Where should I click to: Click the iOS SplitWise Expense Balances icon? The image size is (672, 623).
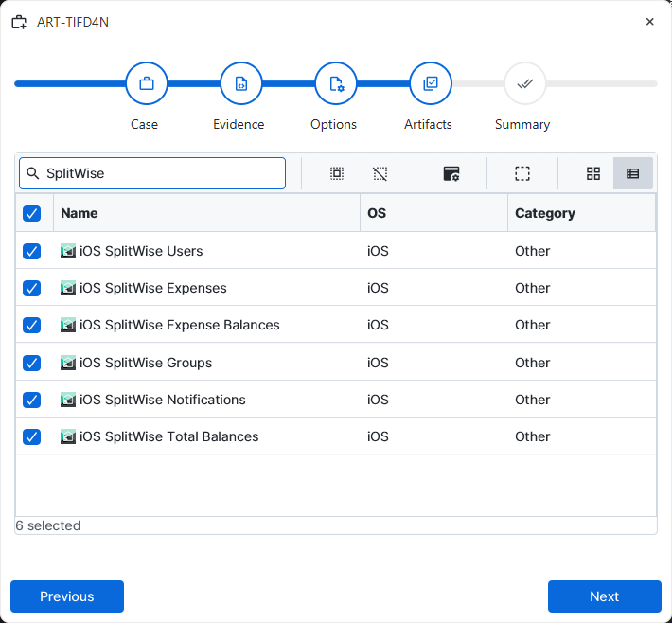[68, 325]
